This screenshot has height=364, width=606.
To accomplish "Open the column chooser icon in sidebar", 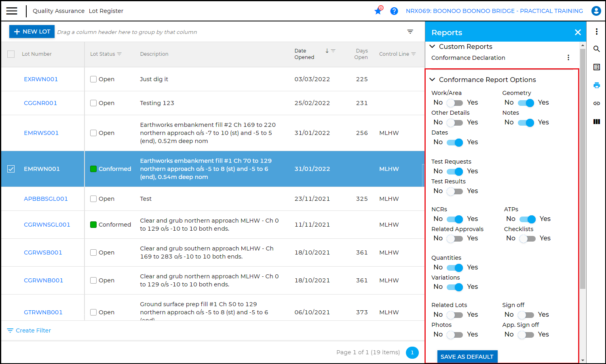I will tap(596, 122).
